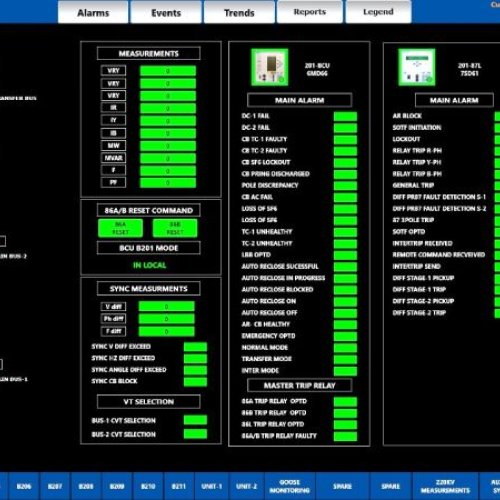
Task: Click the MAIN ALARM header under 201-BCU
Action: tap(299, 100)
